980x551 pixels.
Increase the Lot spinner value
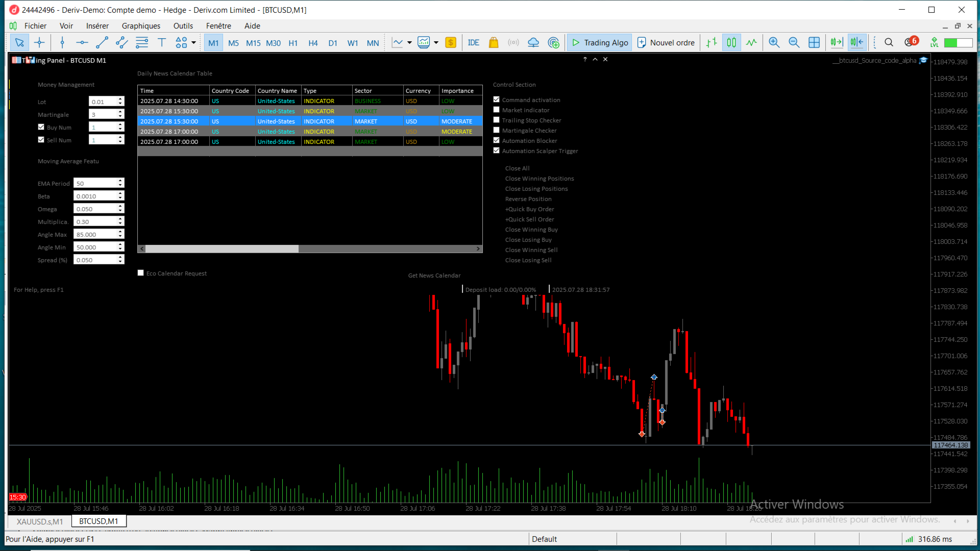click(120, 99)
